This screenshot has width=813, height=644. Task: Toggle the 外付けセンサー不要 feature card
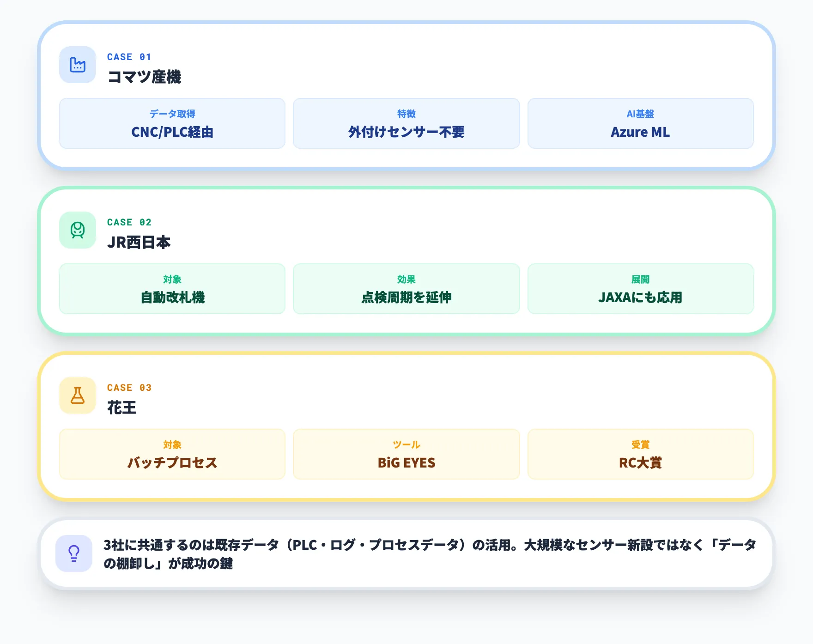(406, 123)
